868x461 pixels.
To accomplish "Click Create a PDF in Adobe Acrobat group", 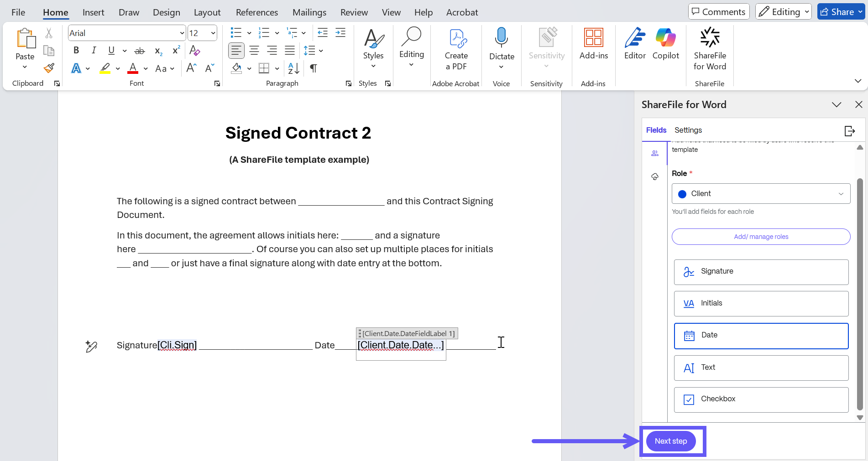I will [x=456, y=49].
